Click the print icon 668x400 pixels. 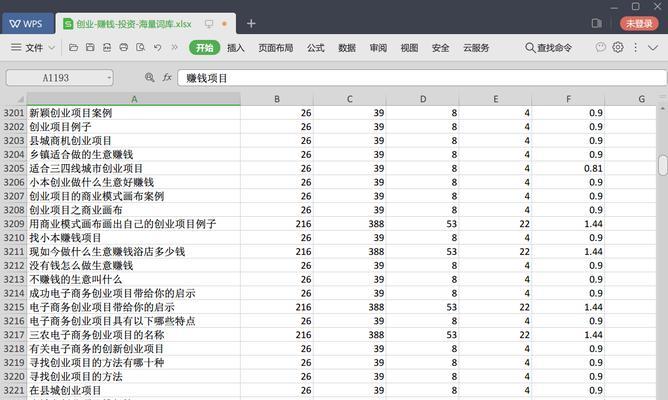point(124,47)
